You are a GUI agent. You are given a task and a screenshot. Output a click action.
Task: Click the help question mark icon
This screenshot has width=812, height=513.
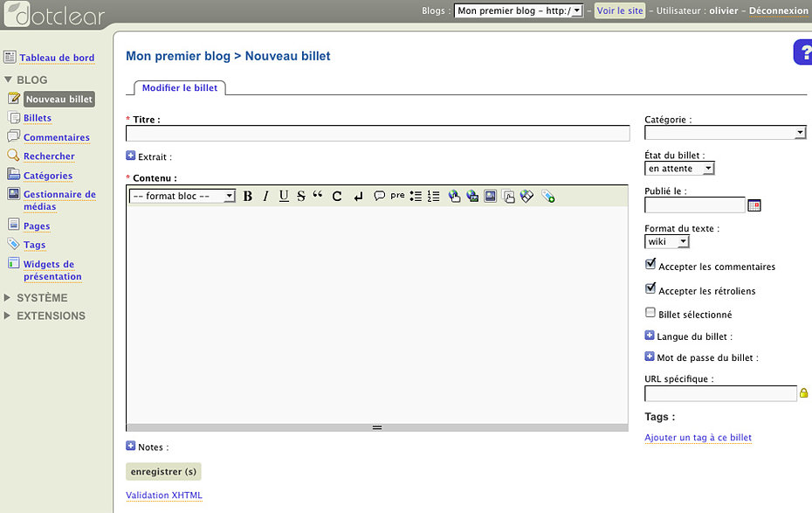click(803, 52)
